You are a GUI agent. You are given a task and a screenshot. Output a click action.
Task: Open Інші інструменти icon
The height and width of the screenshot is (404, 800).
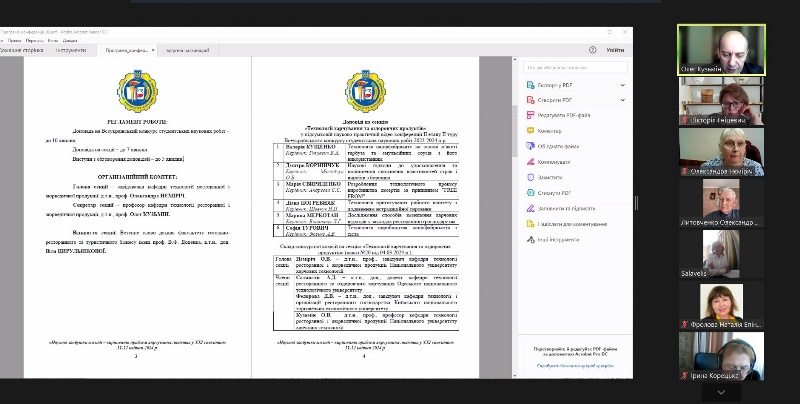531,239
